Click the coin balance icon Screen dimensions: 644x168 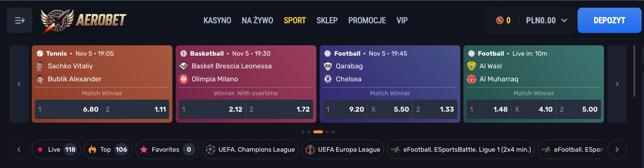(500, 21)
